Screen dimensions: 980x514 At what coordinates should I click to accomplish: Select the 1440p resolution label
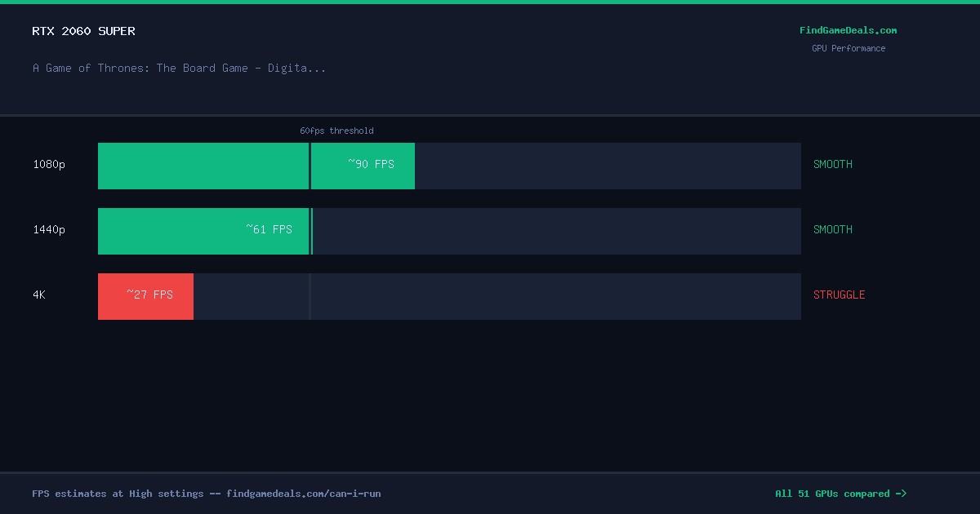point(49,229)
